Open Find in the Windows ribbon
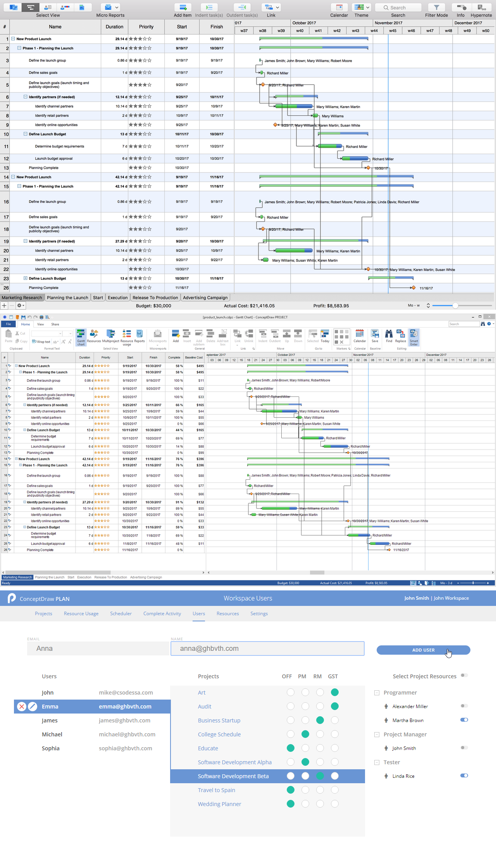 coord(389,336)
